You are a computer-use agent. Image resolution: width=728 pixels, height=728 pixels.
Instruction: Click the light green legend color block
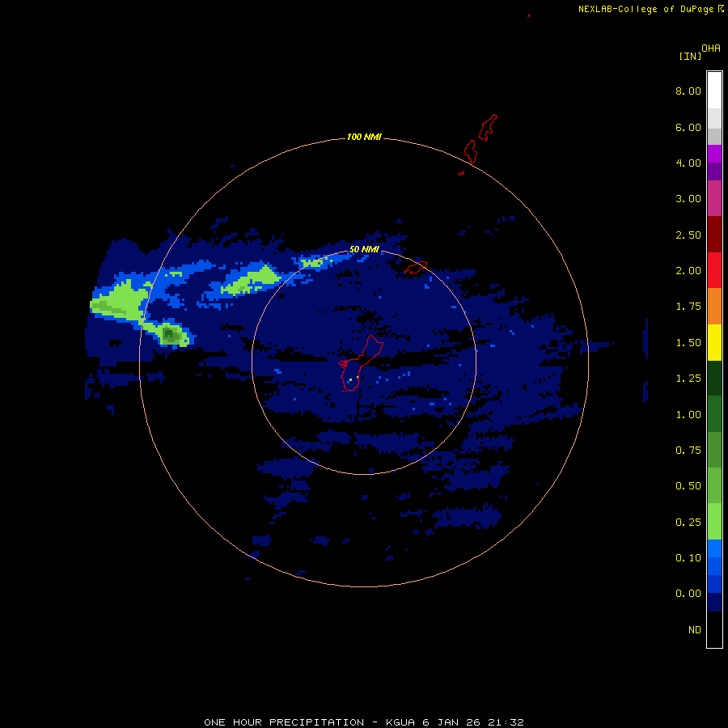pos(714,522)
